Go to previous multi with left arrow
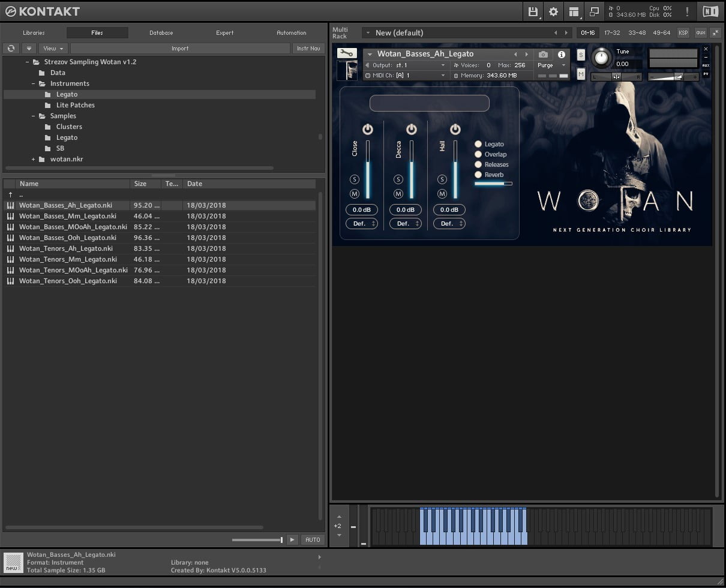Image resolution: width=726 pixels, height=588 pixels. point(555,32)
